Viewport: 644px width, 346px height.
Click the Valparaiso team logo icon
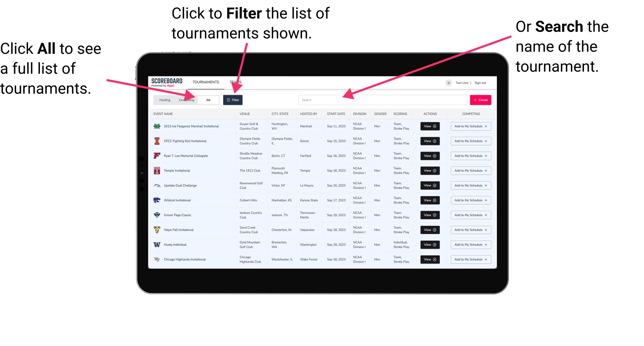tap(156, 230)
